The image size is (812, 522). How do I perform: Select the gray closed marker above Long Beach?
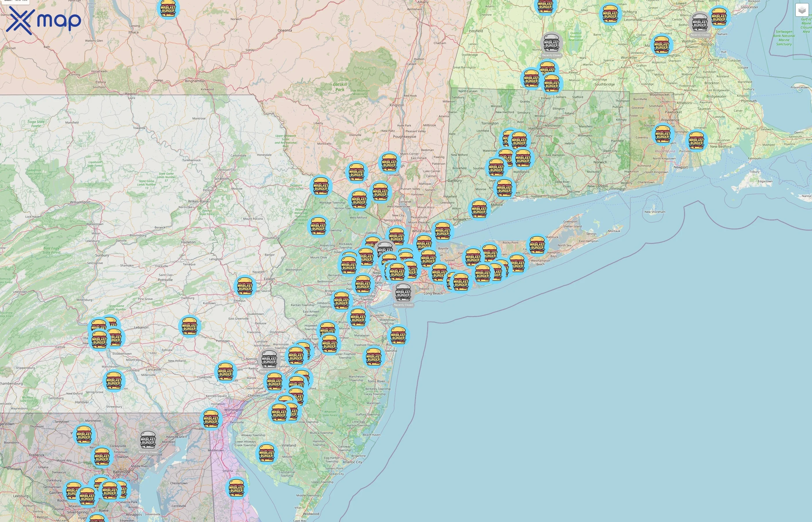pos(403,293)
